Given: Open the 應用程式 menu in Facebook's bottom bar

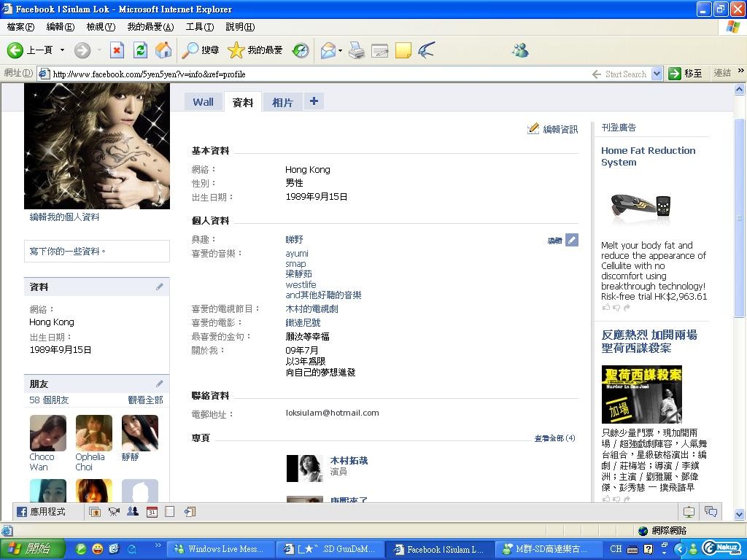Looking at the screenshot, I should pyautogui.click(x=41, y=512).
